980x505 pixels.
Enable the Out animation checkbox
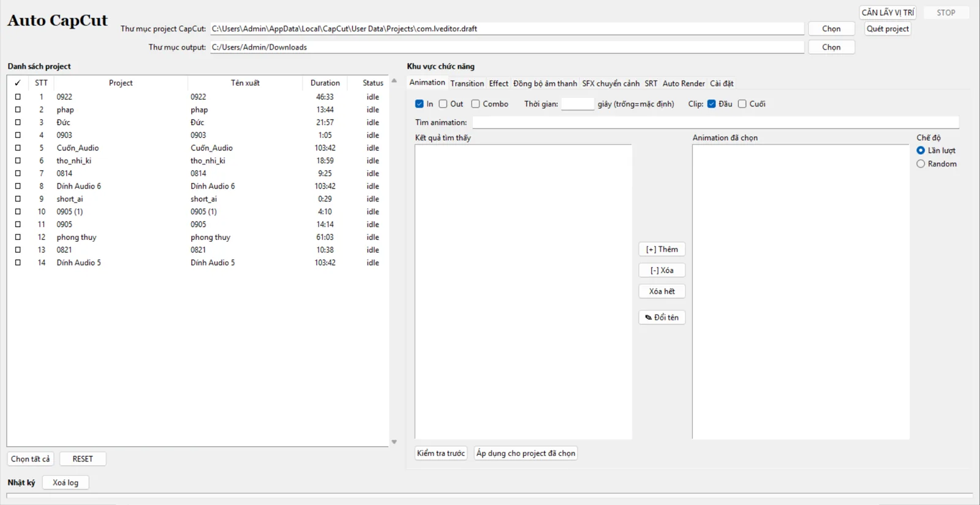pyautogui.click(x=443, y=104)
